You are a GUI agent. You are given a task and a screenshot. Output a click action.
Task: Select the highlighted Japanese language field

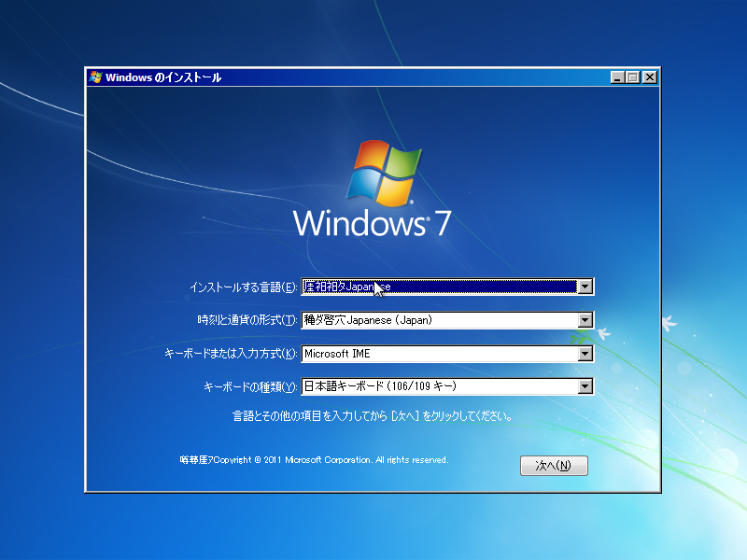[x=439, y=287]
